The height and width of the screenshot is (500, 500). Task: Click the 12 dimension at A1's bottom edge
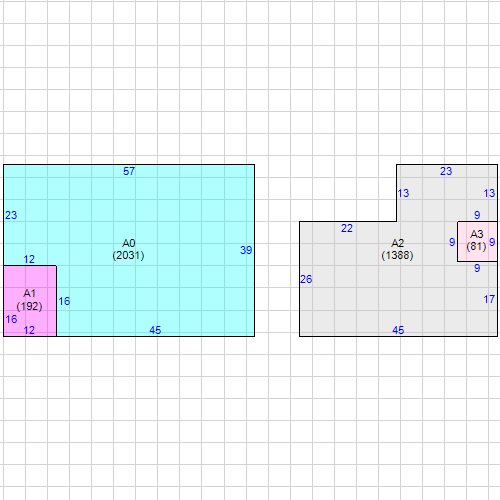(x=29, y=330)
